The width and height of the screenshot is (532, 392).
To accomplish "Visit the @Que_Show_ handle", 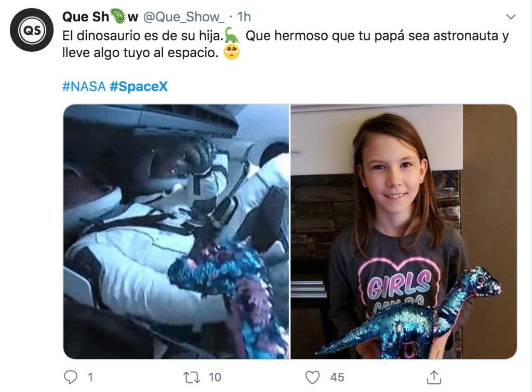I will click(183, 17).
